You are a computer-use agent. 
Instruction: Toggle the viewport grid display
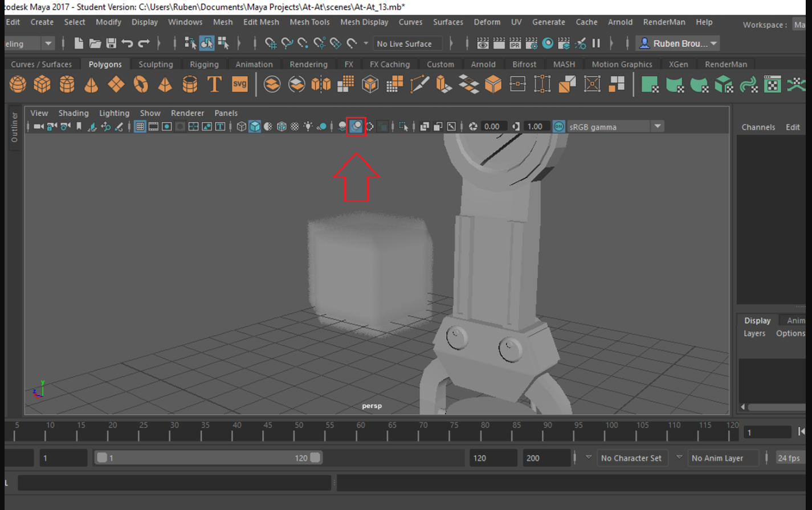click(140, 126)
